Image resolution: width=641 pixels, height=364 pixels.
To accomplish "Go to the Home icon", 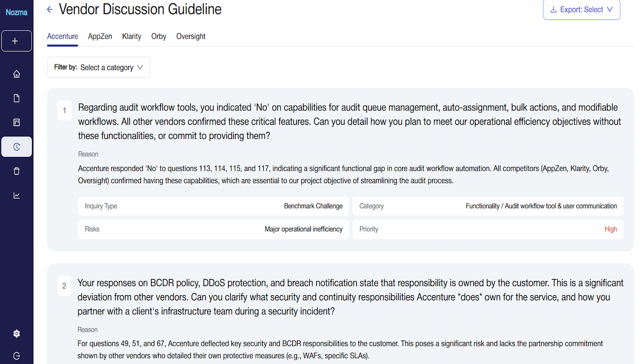I will point(17,74).
